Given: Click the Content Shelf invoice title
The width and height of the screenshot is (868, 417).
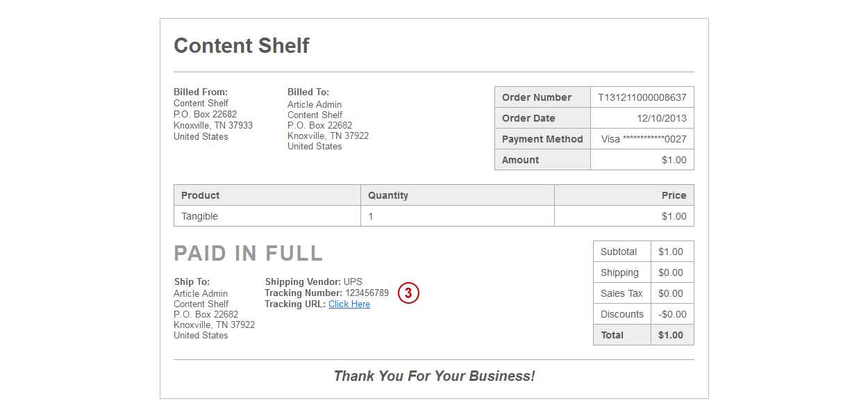Looking at the screenshot, I should pyautogui.click(x=242, y=45).
